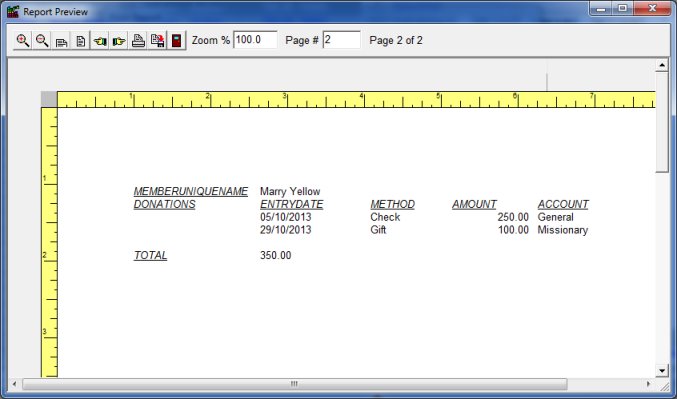Image resolution: width=677 pixels, height=399 pixels.
Task: Go to next page hand icon
Action: [x=119, y=41]
